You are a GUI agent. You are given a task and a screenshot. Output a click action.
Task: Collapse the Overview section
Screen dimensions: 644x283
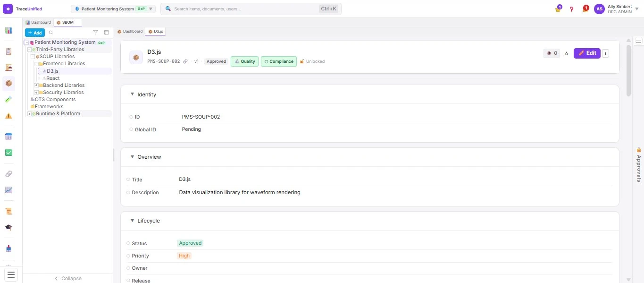133,156
